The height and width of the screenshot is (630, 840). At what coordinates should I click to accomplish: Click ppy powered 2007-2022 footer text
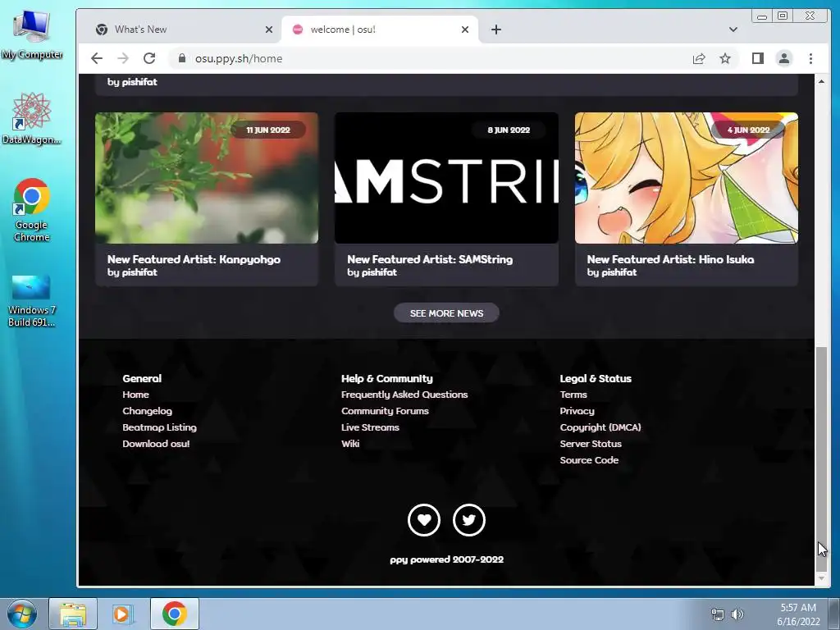(x=447, y=559)
